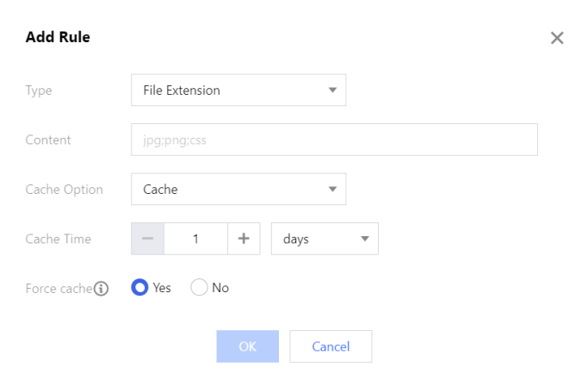Click the Cache Option label
Image resolution: width=588 pixels, height=387 pixels.
pyautogui.click(x=64, y=190)
